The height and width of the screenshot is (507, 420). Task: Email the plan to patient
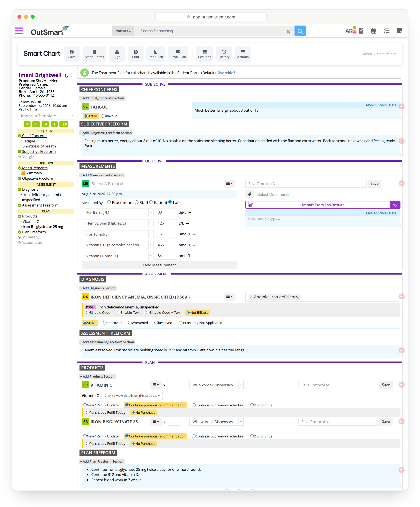(178, 54)
